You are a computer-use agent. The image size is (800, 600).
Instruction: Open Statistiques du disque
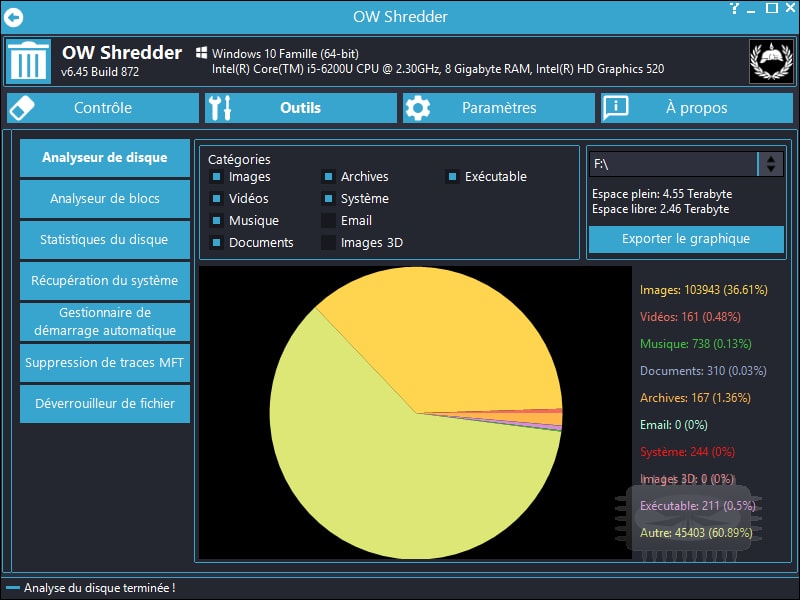[105, 240]
